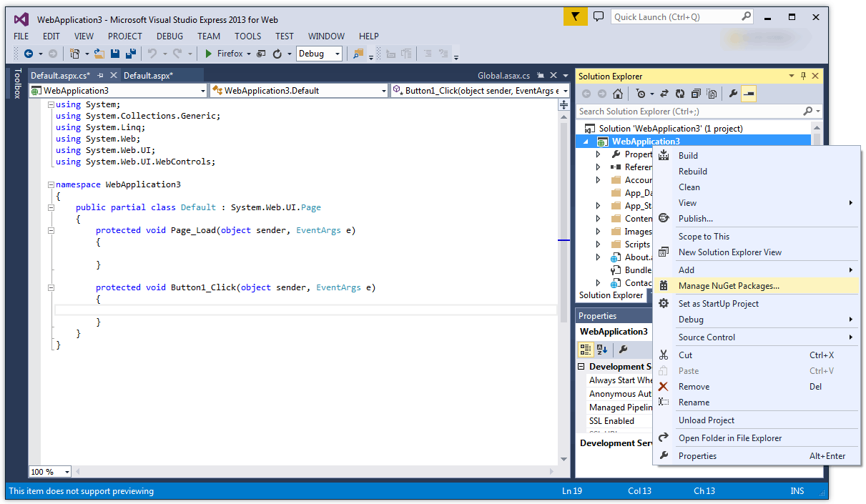Open the DEBUG menu in menu bar
This screenshot has width=866, height=504.
point(169,36)
